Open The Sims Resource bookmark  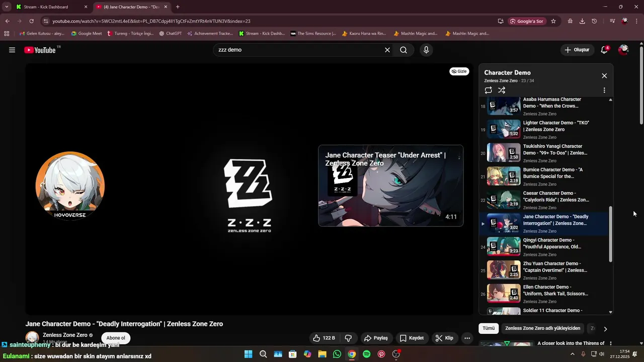pyautogui.click(x=313, y=34)
